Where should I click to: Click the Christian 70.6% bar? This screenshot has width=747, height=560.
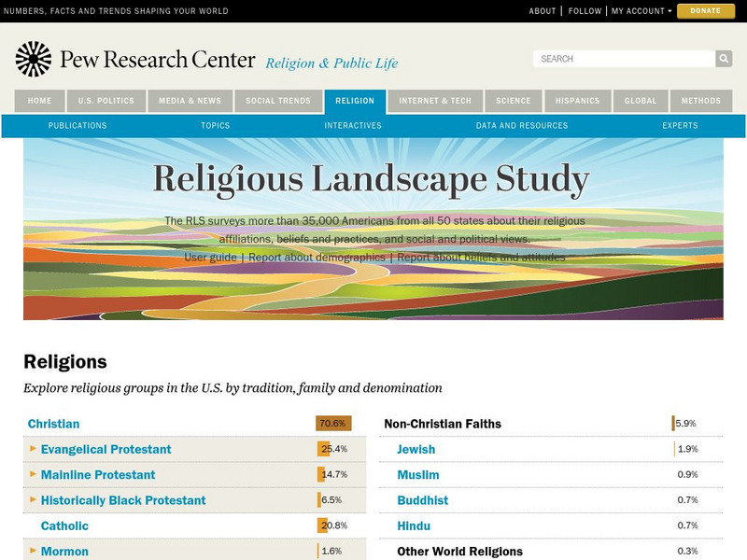pyautogui.click(x=333, y=423)
